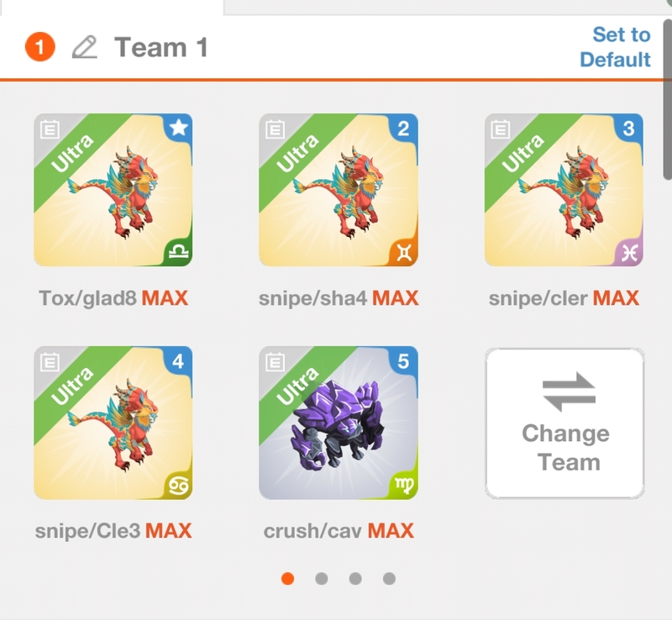672x620 pixels.
Task: Click the Set to Default link
Action: coord(616,47)
